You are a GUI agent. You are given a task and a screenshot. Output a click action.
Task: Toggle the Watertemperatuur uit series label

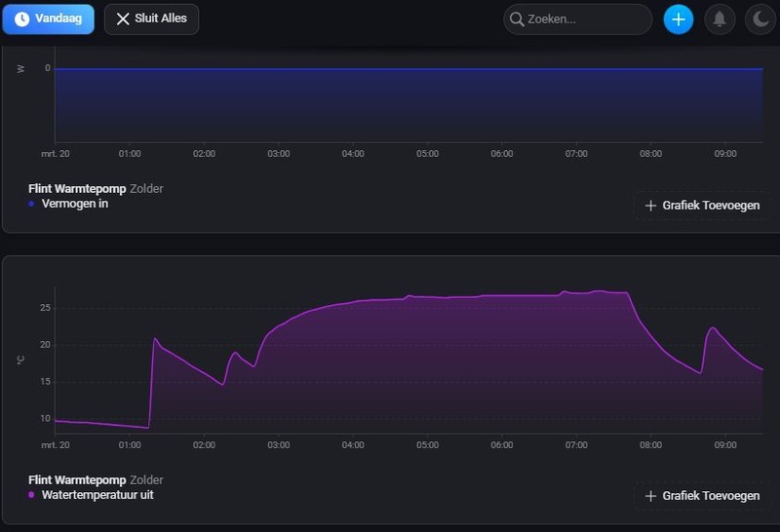(x=97, y=495)
